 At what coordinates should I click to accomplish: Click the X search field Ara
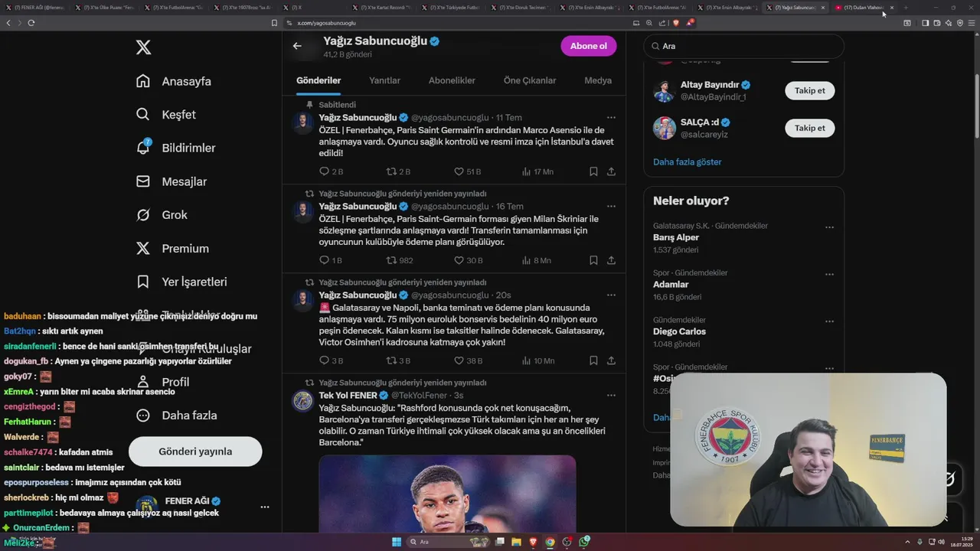pyautogui.click(x=743, y=46)
